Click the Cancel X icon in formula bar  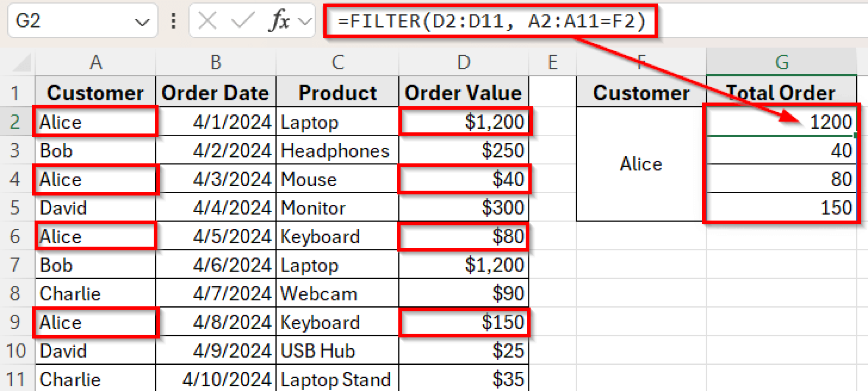click(x=206, y=20)
